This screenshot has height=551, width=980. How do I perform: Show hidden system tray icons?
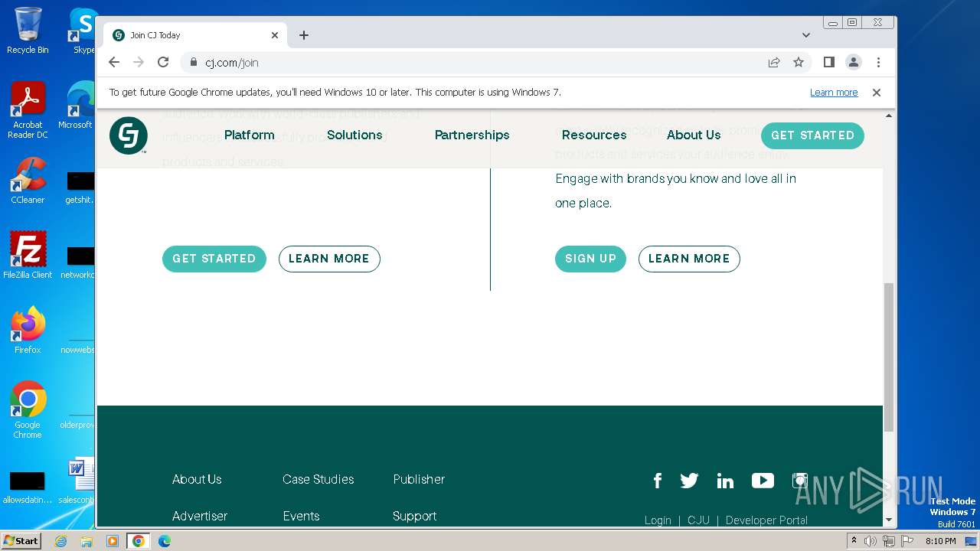[x=854, y=541]
